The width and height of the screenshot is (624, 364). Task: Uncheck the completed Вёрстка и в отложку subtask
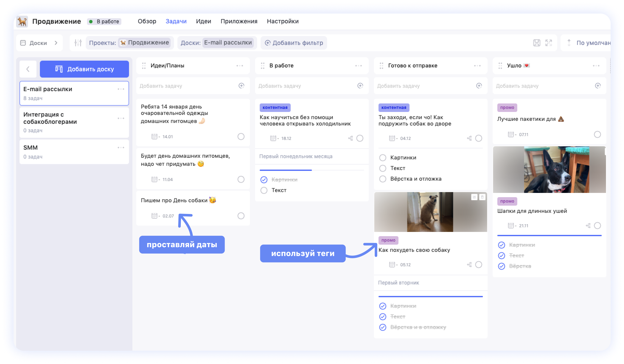tap(383, 327)
